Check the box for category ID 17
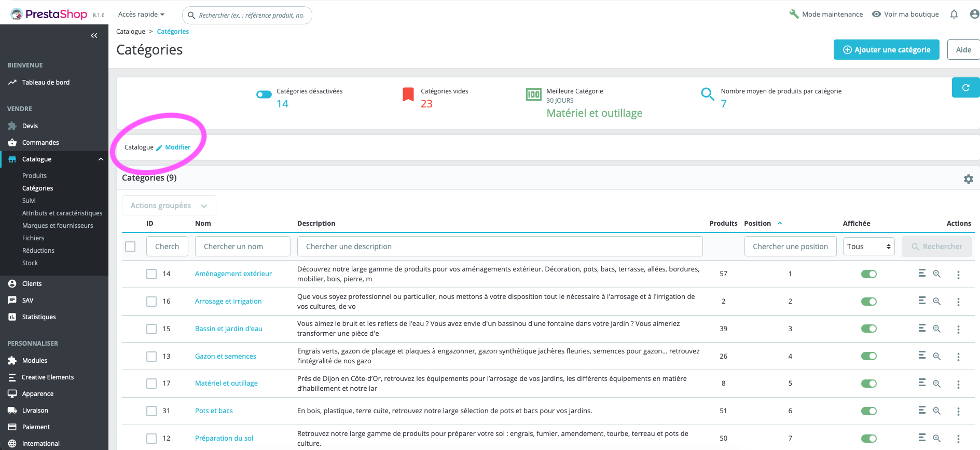This screenshot has height=450, width=980. click(x=151, y=384)
